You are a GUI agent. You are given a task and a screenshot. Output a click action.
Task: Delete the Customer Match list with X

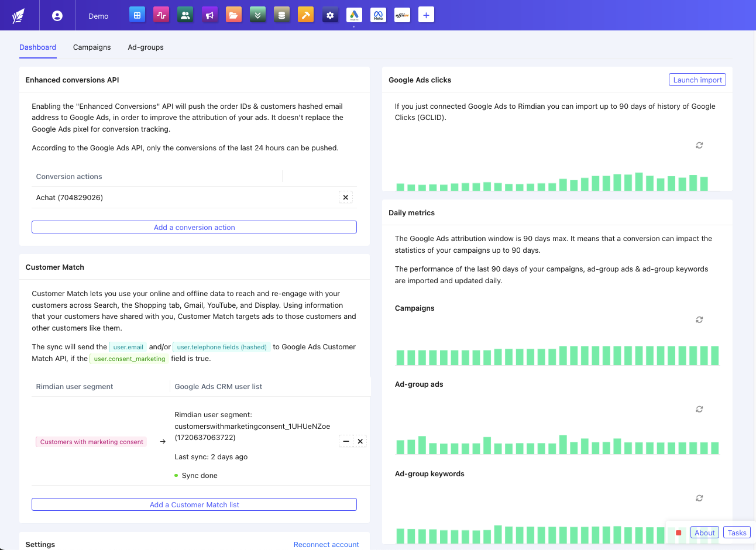tap(360, 441)
